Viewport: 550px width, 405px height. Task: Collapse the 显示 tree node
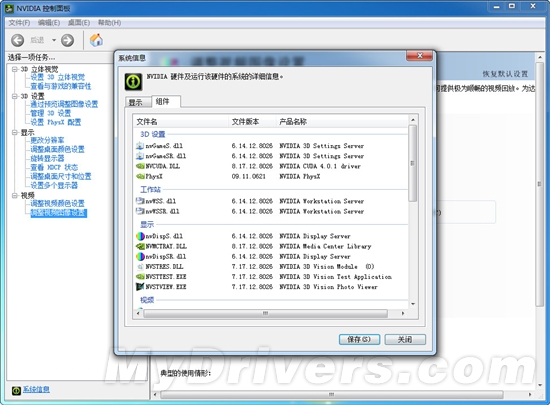coord(15,133)
